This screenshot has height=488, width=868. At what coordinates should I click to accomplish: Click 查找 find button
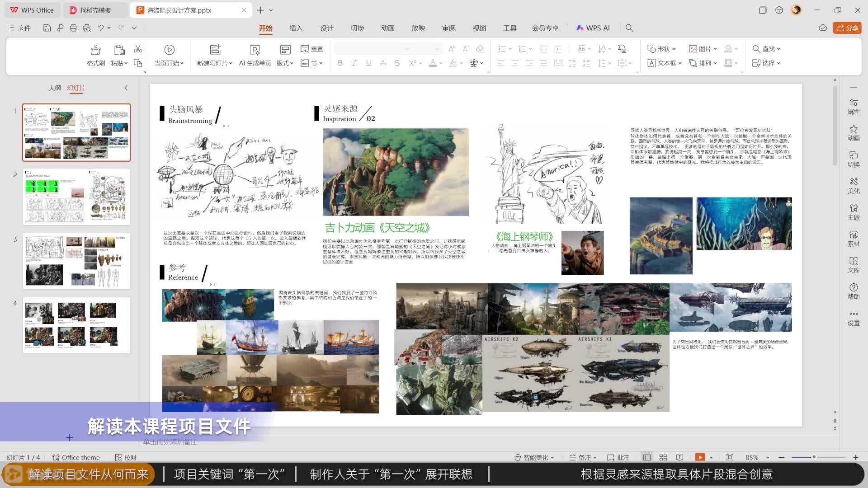[x=766, y=49]
